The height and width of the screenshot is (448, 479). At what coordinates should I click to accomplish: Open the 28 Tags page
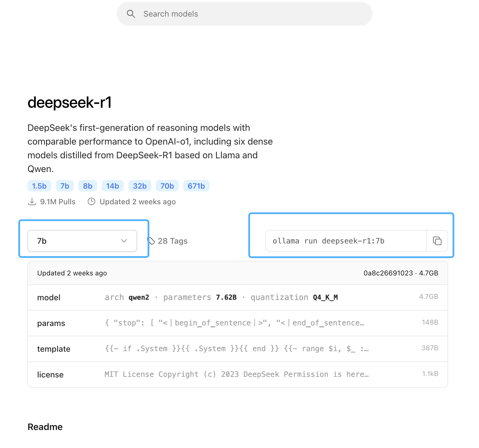tap(173, 241)
